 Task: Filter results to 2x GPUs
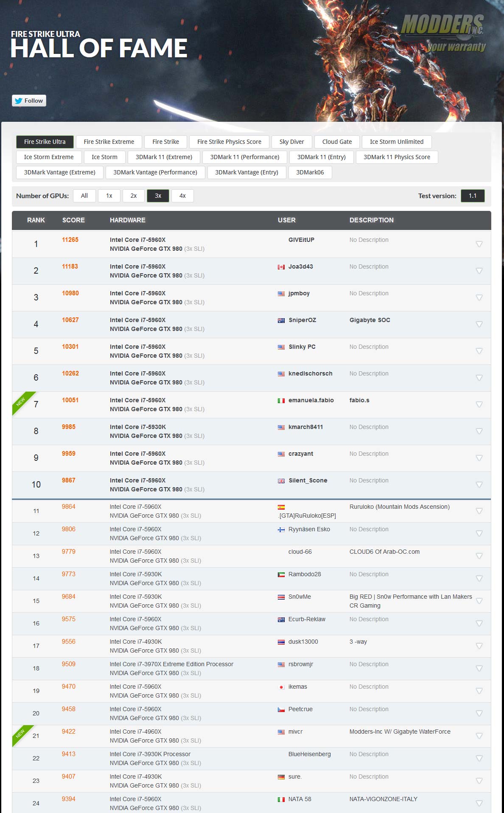pos(134,196)
